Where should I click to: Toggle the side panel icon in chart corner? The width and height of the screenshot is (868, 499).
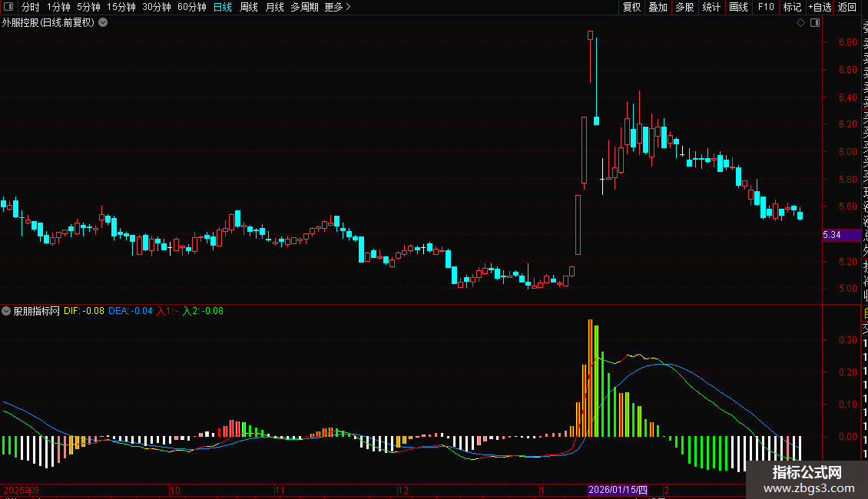[x=815, y=23]
